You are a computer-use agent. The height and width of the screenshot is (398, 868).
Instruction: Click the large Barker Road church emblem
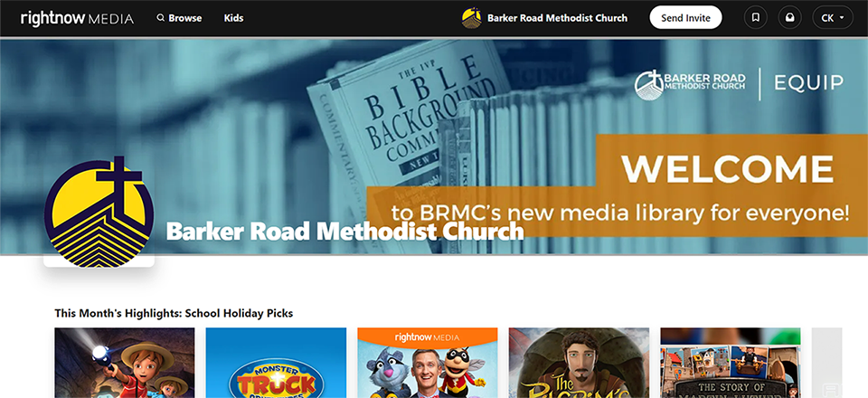click(99, 212)
